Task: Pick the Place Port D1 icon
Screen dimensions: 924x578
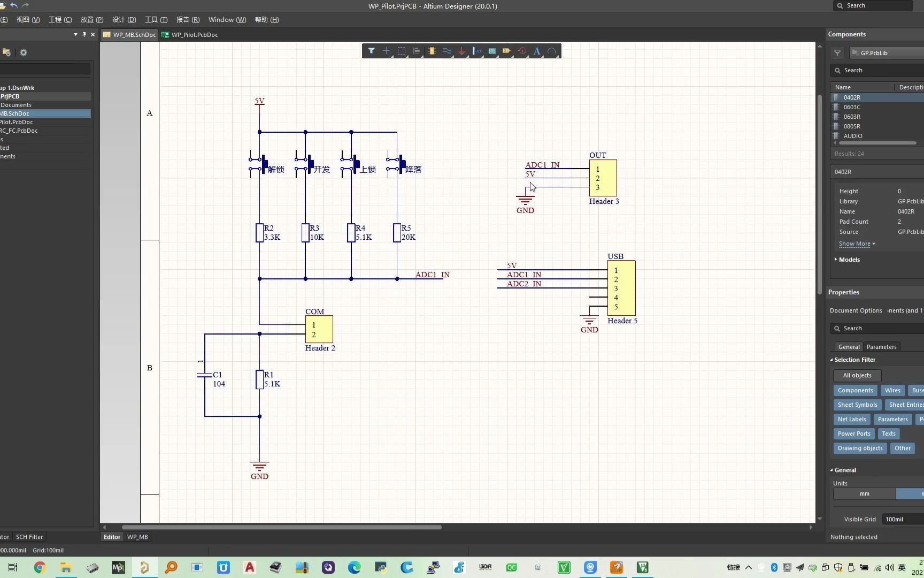Action: [x=506, y=51]
